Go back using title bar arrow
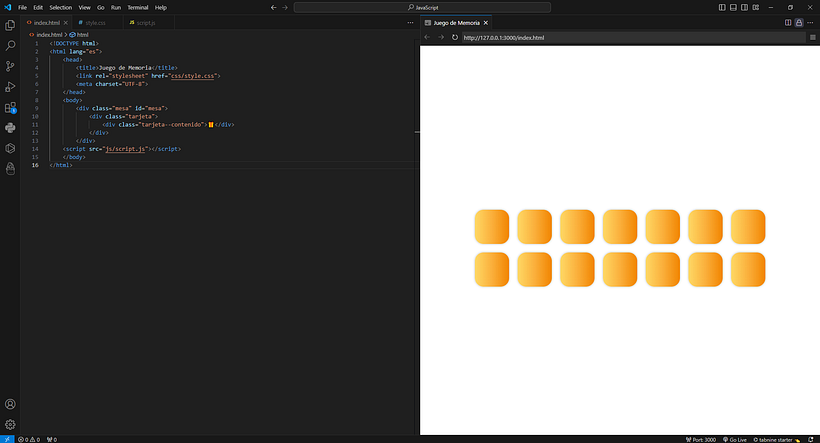This screenshot has width=820, height=443. point(274,7)
